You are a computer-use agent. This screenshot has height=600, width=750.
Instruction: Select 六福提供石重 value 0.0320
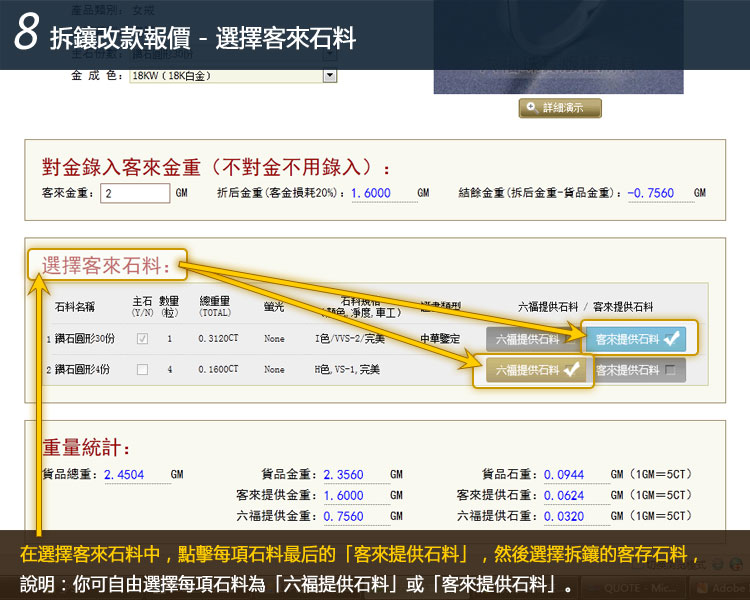[564, 517]
